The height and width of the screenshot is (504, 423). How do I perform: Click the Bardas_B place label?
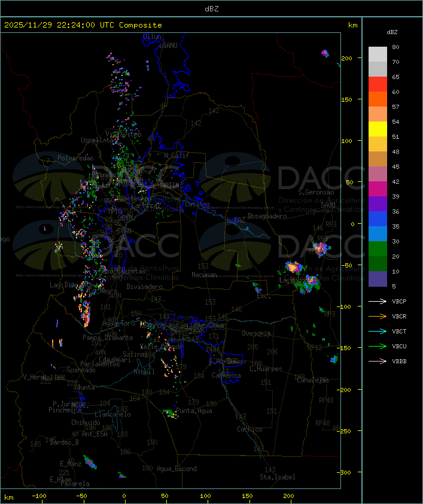pos(64,442)
